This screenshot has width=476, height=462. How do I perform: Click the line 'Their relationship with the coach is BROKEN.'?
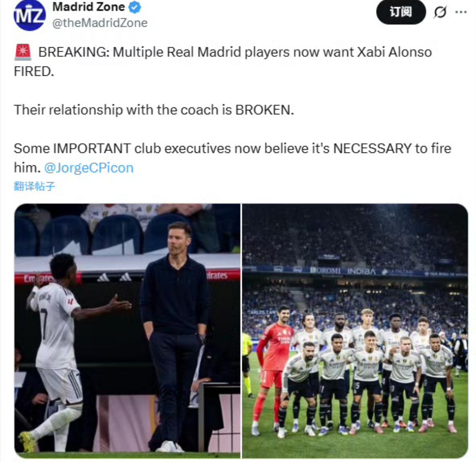click(x=154, y=110)
